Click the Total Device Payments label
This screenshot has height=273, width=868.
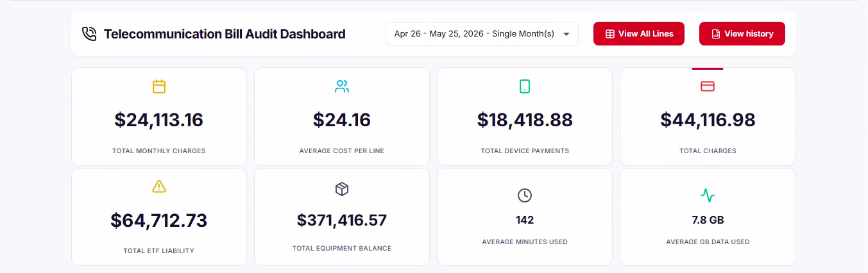click(x=525, y=151)
